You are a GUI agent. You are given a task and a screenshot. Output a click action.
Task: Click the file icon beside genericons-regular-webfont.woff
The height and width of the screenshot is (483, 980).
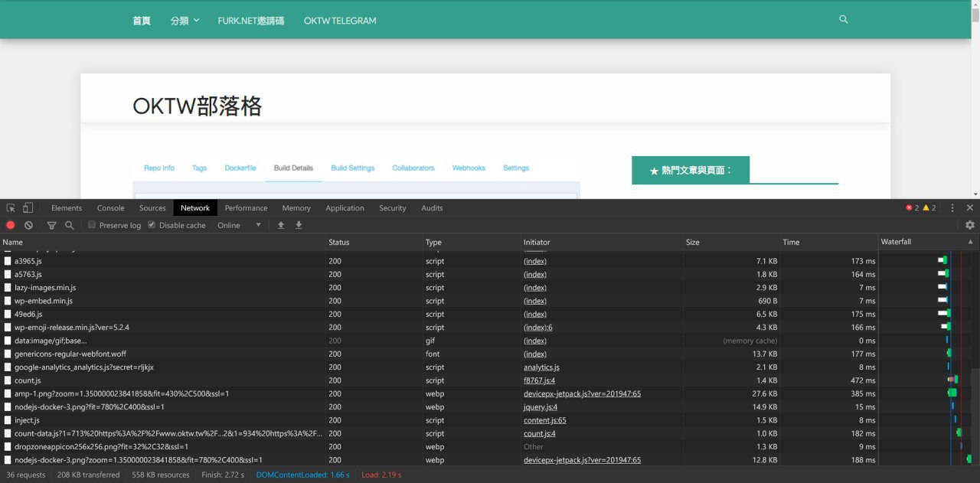(x=8, y=354)
